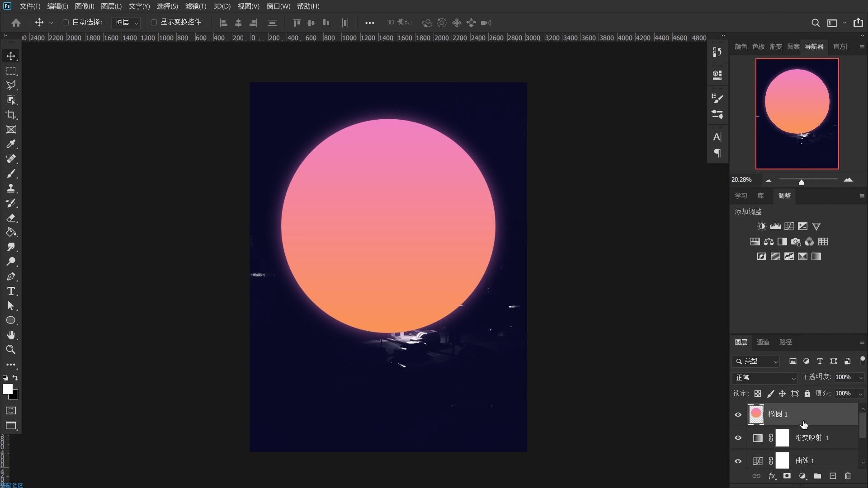Select the Polygonal Lasso tool
Screen dimensions: 868x488
(11, 85)
